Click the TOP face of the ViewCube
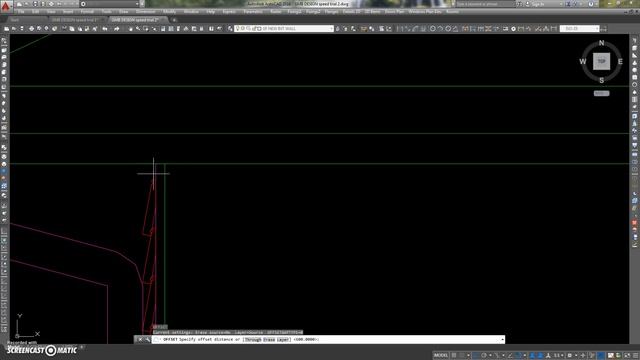 tap(601, 61)
